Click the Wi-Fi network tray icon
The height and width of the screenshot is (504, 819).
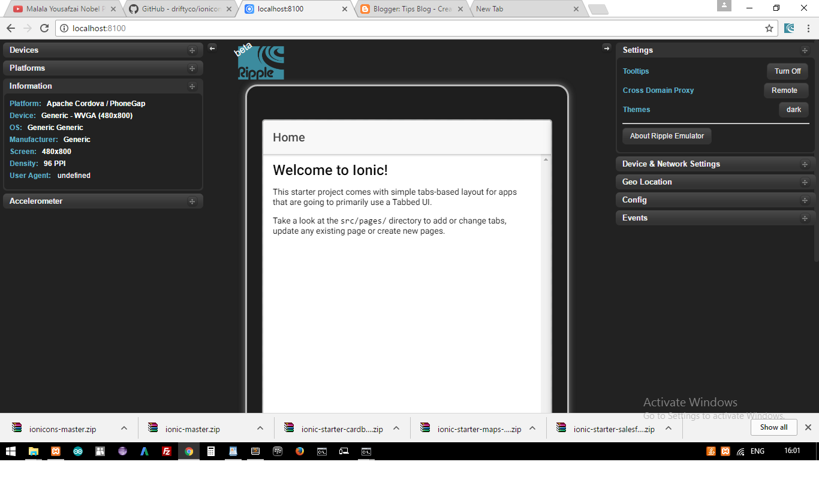(x=740, y=451)
